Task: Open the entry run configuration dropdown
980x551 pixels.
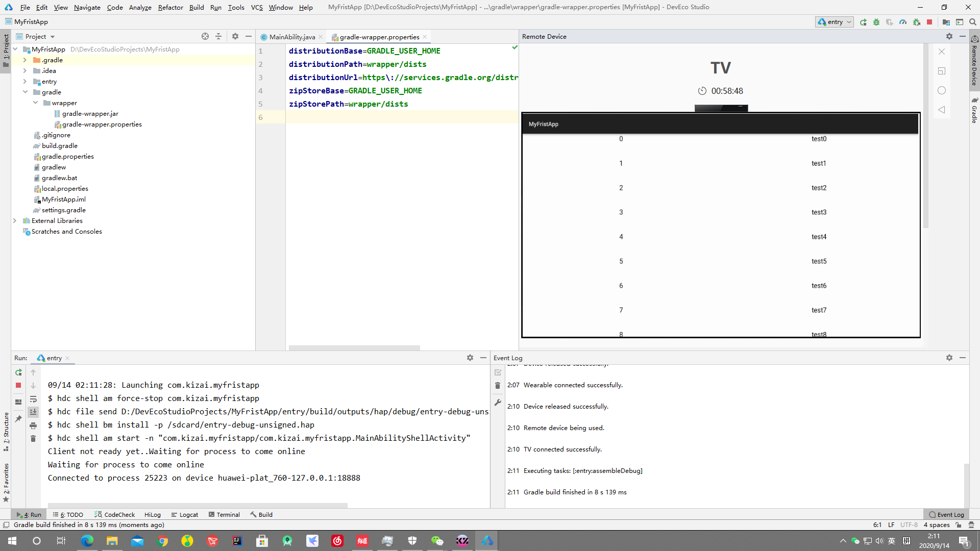Action: click(x=835, y=22)
